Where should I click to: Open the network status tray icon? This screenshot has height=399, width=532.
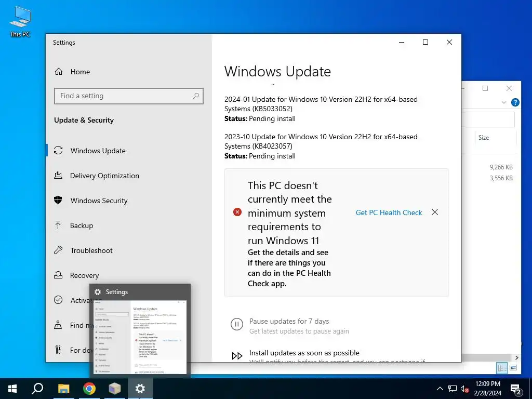click(453, 389)
